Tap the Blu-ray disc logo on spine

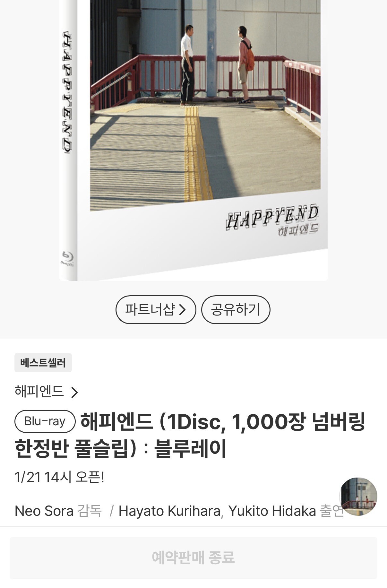coord(68,259)
